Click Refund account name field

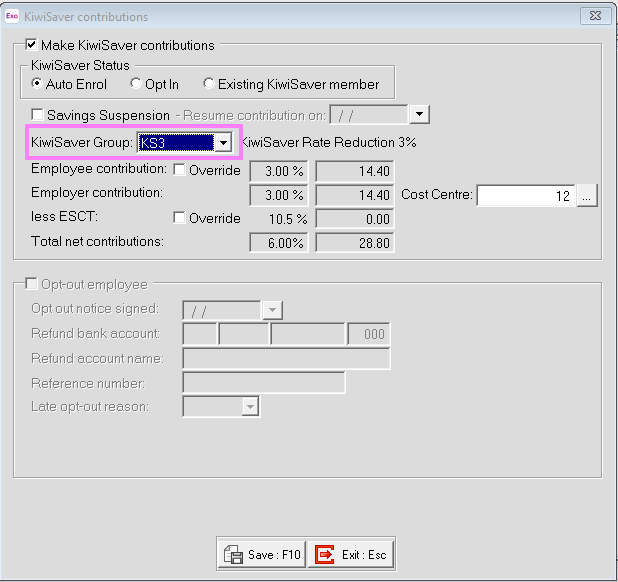(x=287, y=359)
